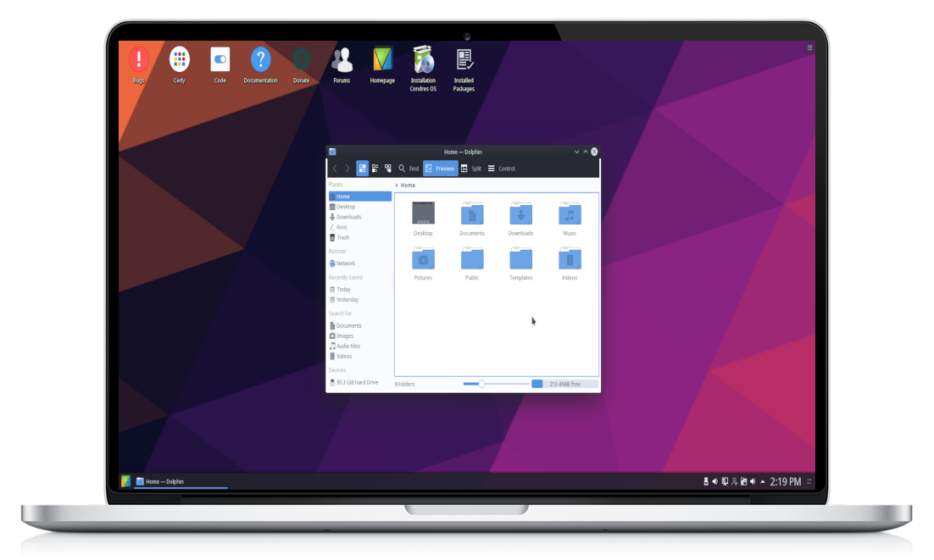
Task: Open the application launcher in taskbar
Action: point(125,481)
